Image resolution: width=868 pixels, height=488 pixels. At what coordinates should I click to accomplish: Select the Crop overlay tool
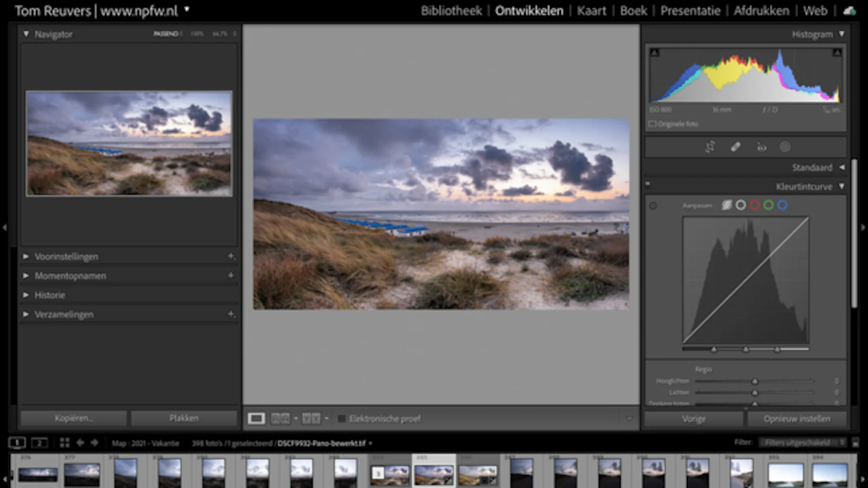click(x=710, y=147)
